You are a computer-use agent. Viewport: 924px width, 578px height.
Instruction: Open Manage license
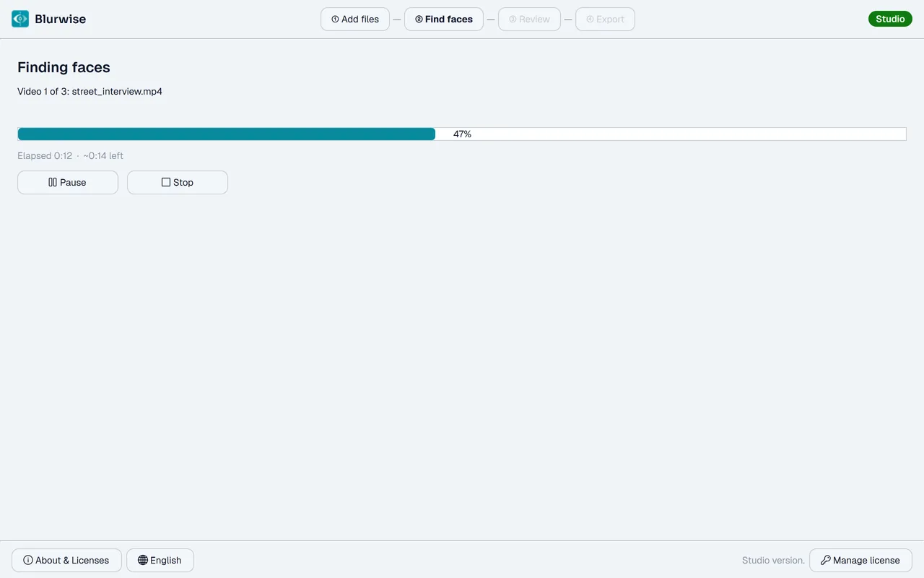(x=860, y=560)
